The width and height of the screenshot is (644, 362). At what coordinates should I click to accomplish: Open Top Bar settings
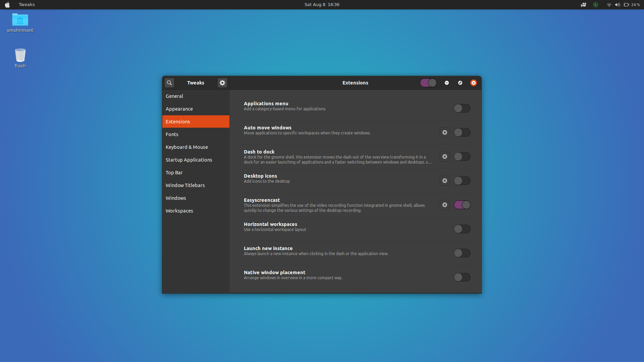click(x=196, y=173)
